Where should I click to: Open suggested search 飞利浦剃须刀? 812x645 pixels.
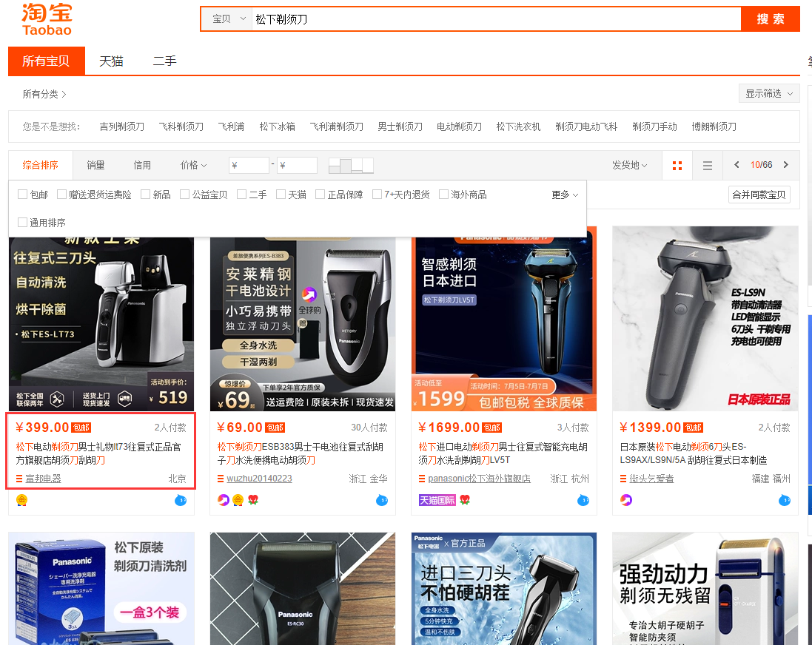tap(337, 126)
